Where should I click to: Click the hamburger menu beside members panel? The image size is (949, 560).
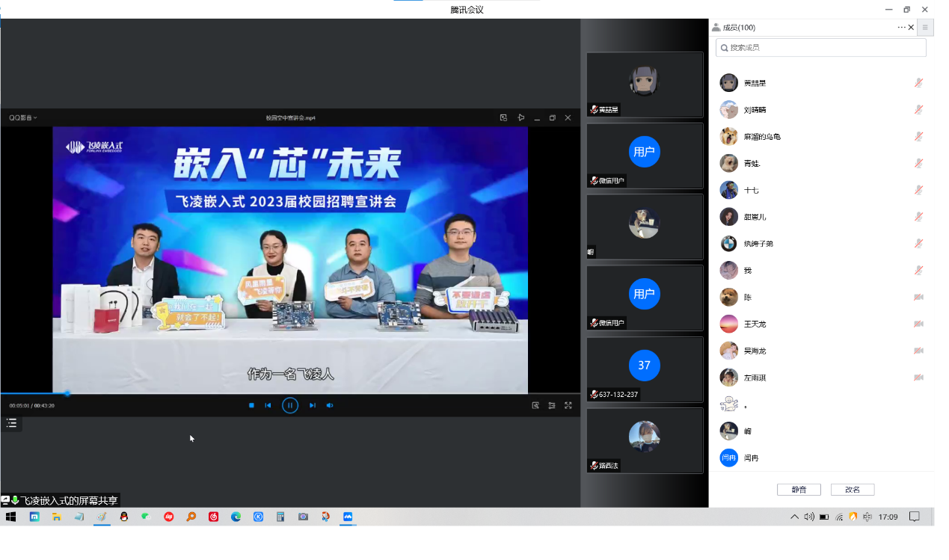click(x=925, y=27)
